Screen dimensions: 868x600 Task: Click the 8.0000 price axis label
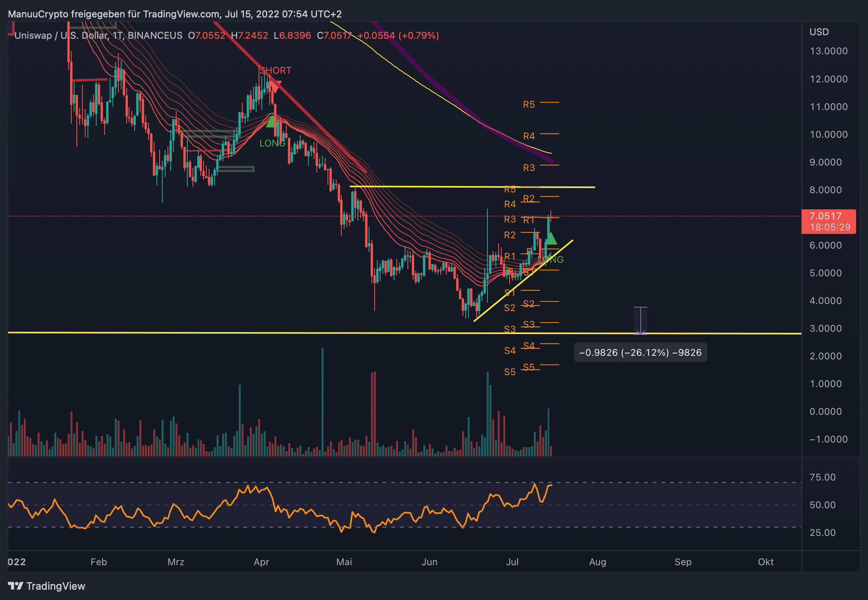click(826, 190)
